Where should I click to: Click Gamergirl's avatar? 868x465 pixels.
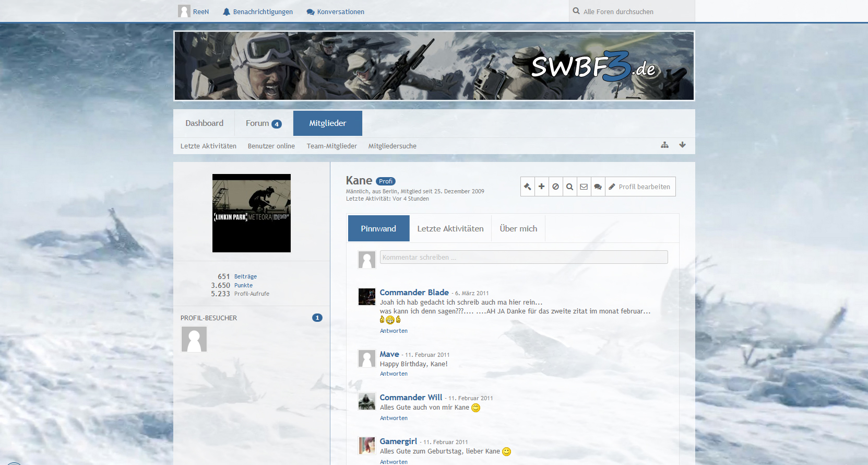(367, 446)
